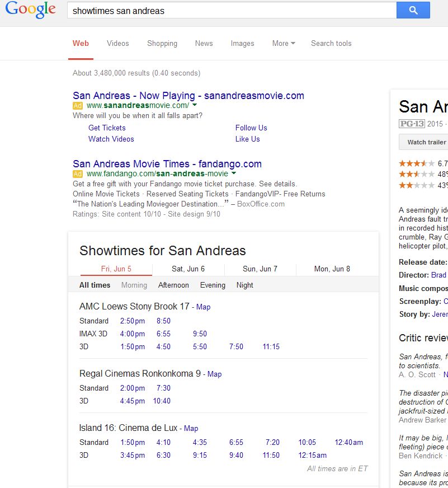
Task: Click the search box containing showtimes san andreas
Action: tap(232, 11)
